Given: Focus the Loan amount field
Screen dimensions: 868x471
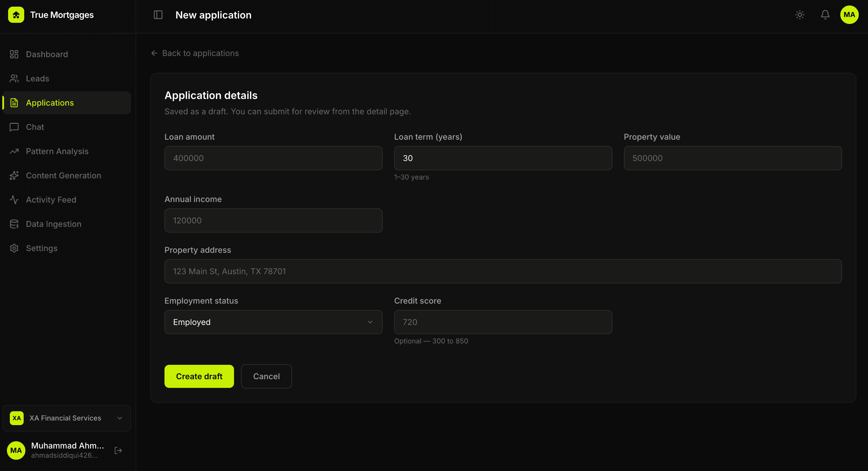Looking at the screenshot, I should pos(273,158).
